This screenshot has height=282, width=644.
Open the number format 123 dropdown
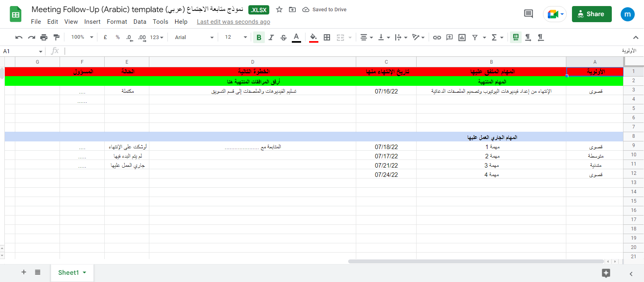[x=157, y=37]
